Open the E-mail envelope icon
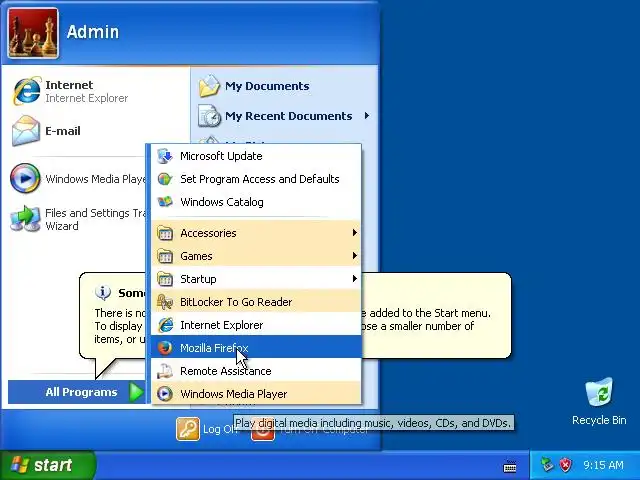This screenshot has height=480, width=640. pos(26,131)
